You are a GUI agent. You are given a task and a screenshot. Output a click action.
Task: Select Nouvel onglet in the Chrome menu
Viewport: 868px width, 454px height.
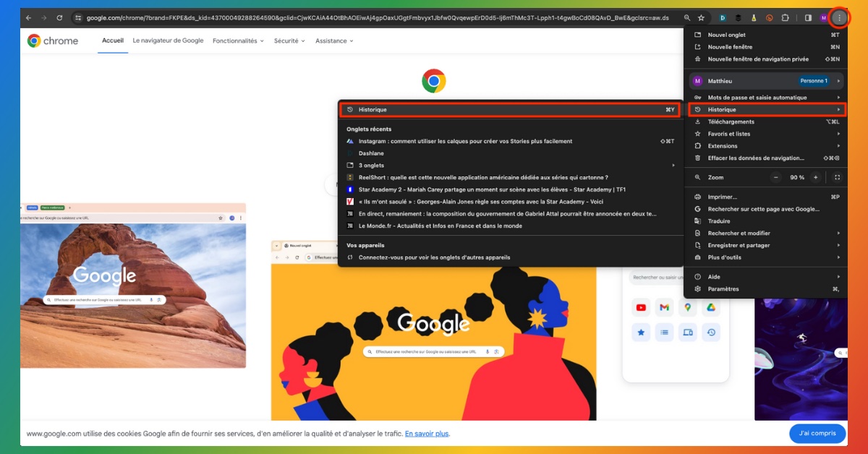[x=765, y=35]
